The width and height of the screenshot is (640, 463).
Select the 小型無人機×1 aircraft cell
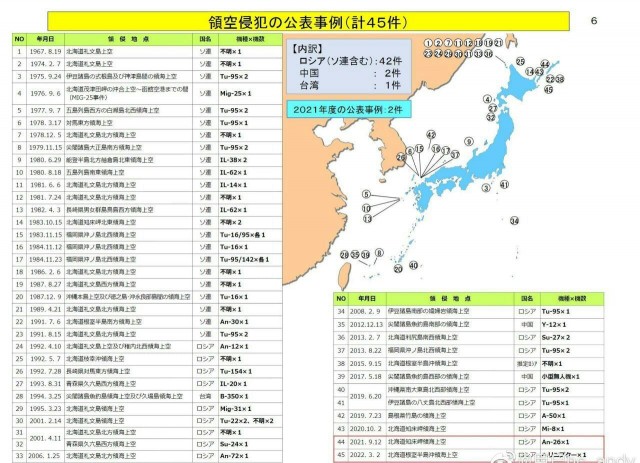tap(572, 376)
